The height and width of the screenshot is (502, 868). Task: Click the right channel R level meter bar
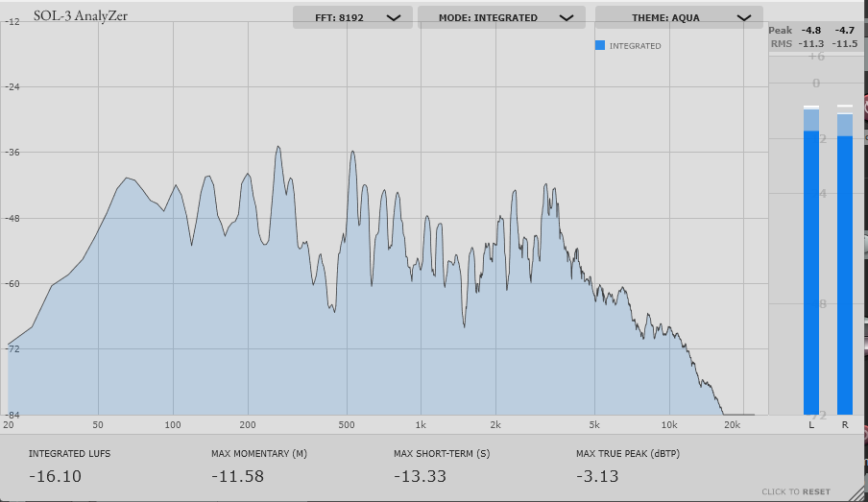pos(845,260)
